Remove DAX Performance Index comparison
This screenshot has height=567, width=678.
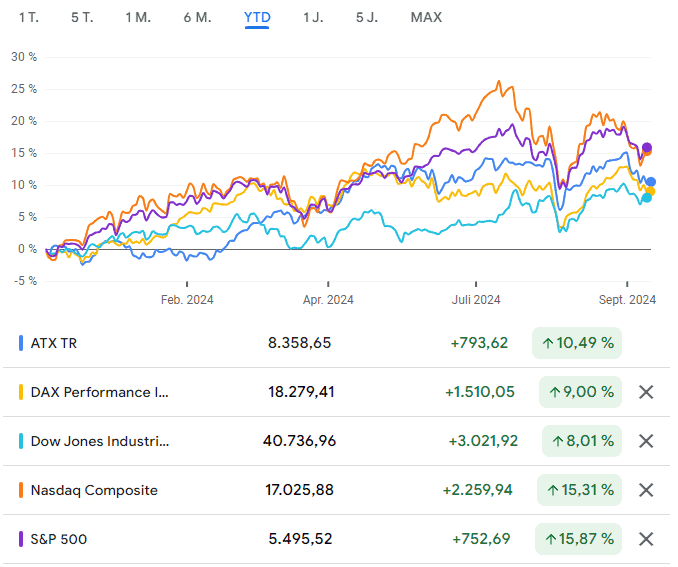[646, 392]
